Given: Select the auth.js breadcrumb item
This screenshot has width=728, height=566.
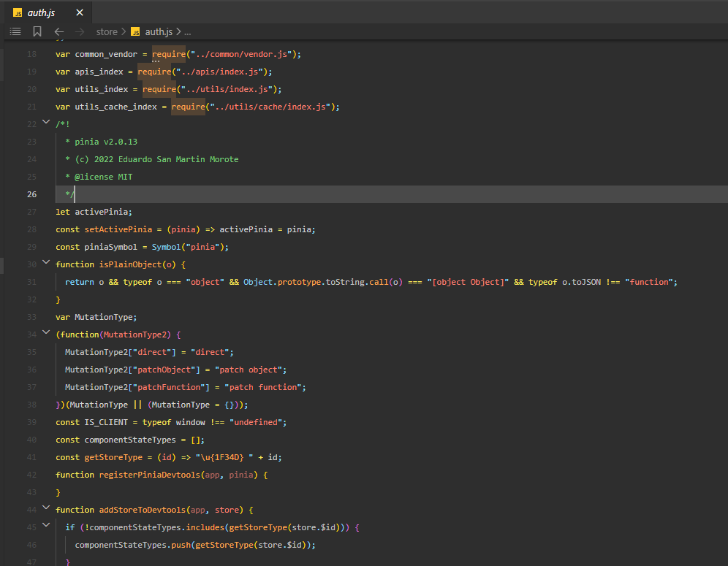Looking at the screenshot, I should click(159, 31).
